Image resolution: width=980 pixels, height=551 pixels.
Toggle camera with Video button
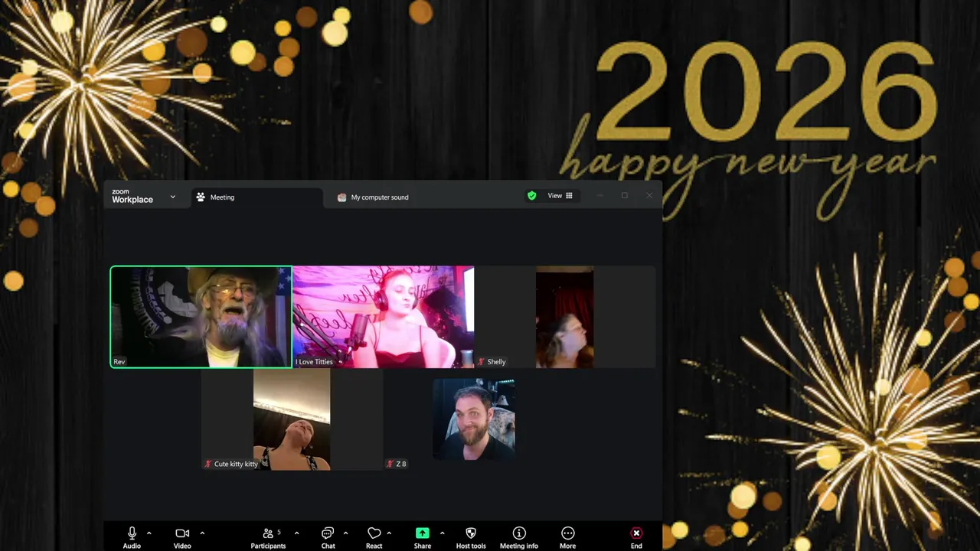click(x=182, y=537)
